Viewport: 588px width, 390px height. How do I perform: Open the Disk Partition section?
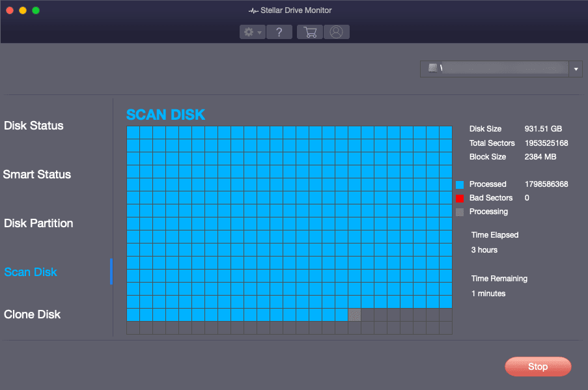(x=38, y=223)
